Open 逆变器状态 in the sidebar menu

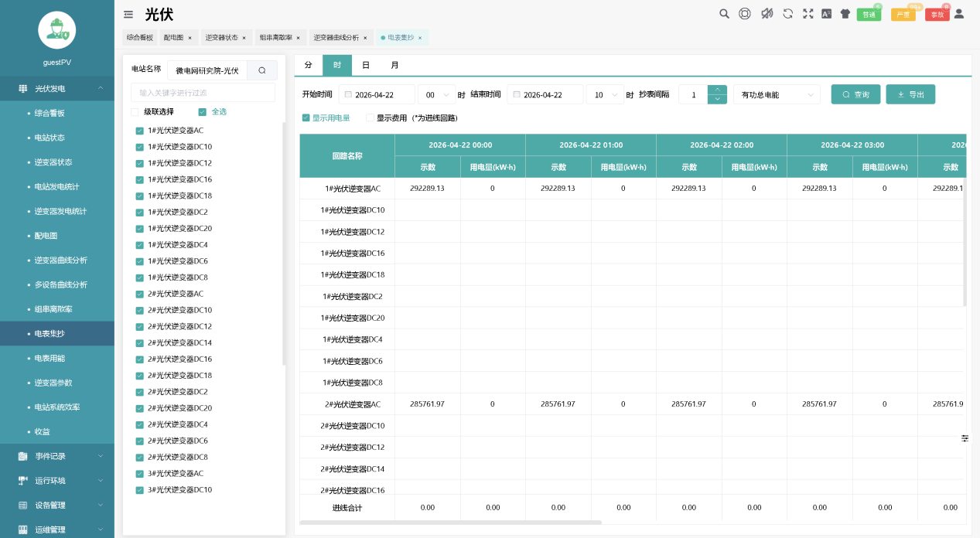(x=53, y=162)
